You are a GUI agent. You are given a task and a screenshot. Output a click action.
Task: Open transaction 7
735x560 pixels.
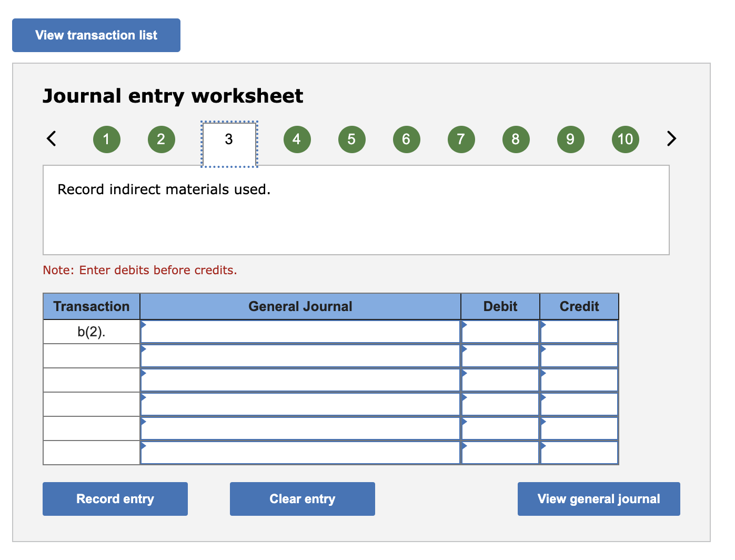(461, 139)
